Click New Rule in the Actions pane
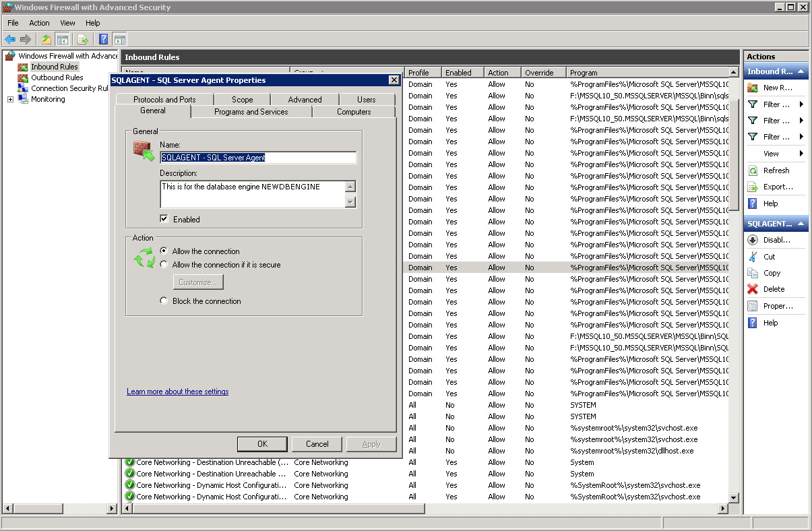812x531 pixels. 776,88
